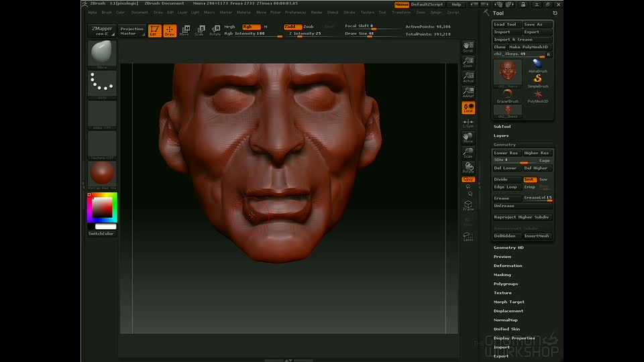
Task: Toggle the Zadd sculpt mode
Action: click(x=292, y=27)
